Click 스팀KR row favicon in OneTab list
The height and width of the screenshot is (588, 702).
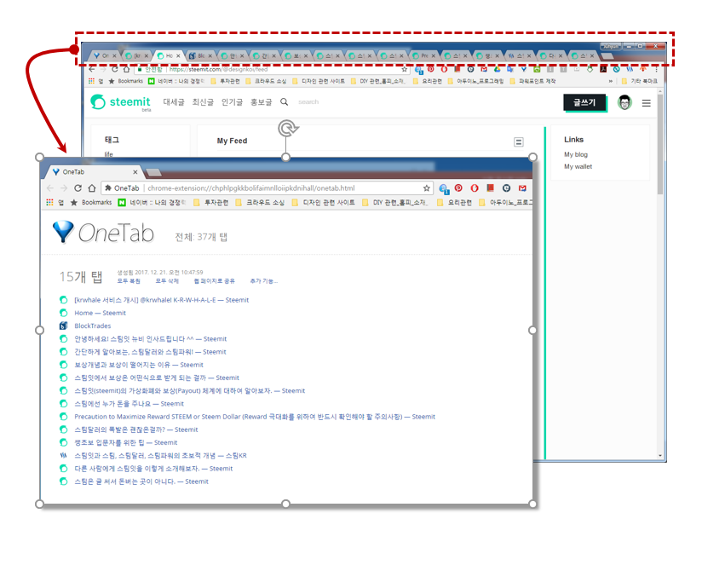pos(64,455)
